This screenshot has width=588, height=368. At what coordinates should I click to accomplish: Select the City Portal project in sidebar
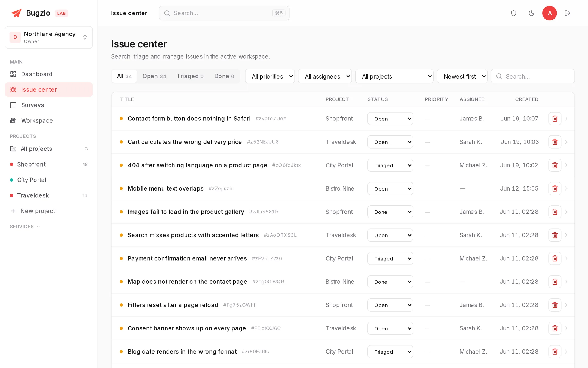pyautogui.click(x=49, y=180)
